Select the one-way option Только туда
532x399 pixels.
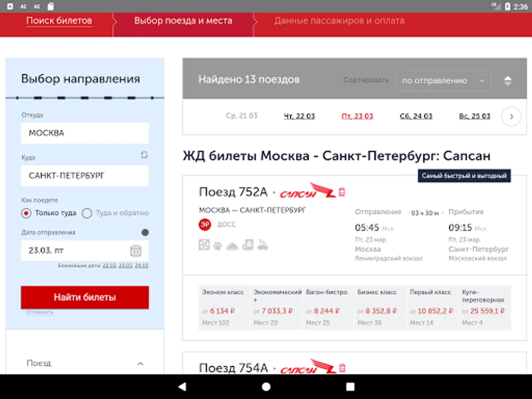(49, 213)
